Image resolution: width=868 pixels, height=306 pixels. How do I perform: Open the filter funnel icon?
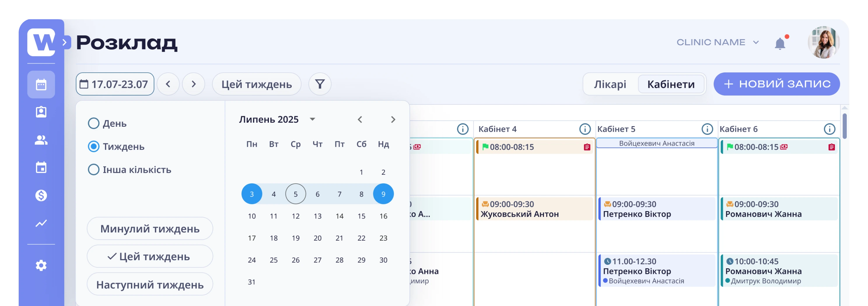(320, 84)
